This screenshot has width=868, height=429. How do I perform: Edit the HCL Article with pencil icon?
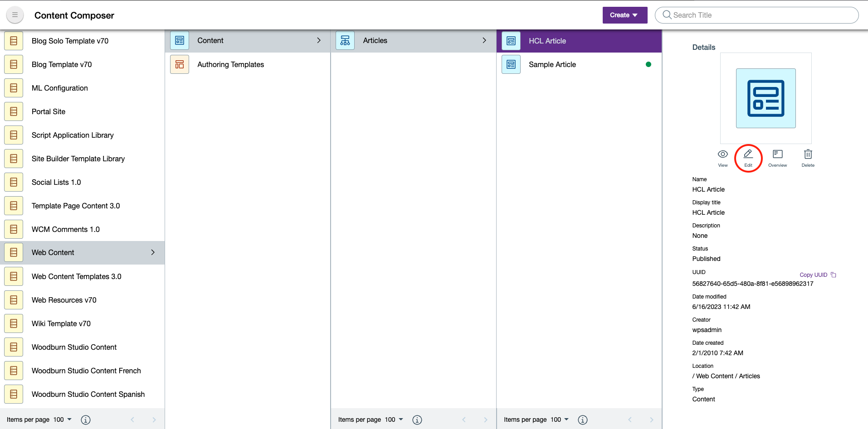click(x=748, y=158)
